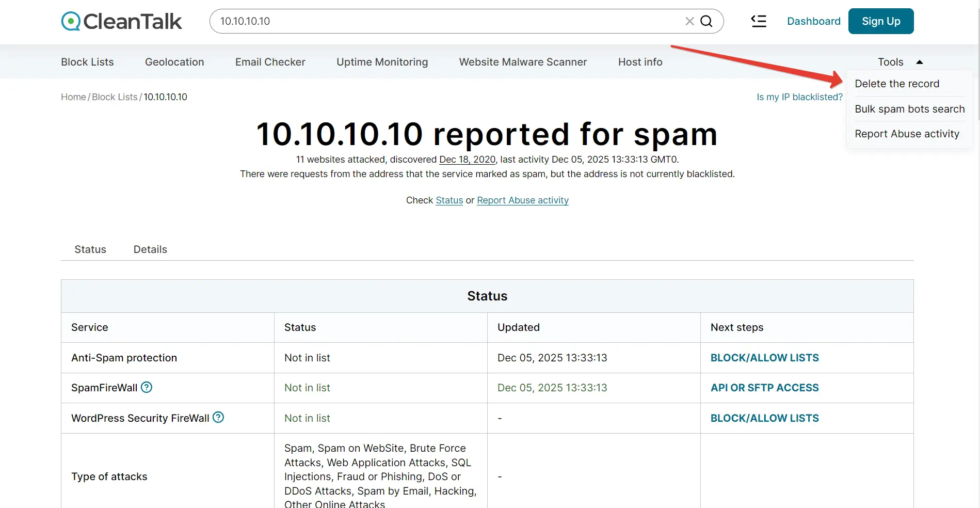Click the "Dec 18, 2020" discovery date link
The image size is (980, 508).
pos(467,159)
